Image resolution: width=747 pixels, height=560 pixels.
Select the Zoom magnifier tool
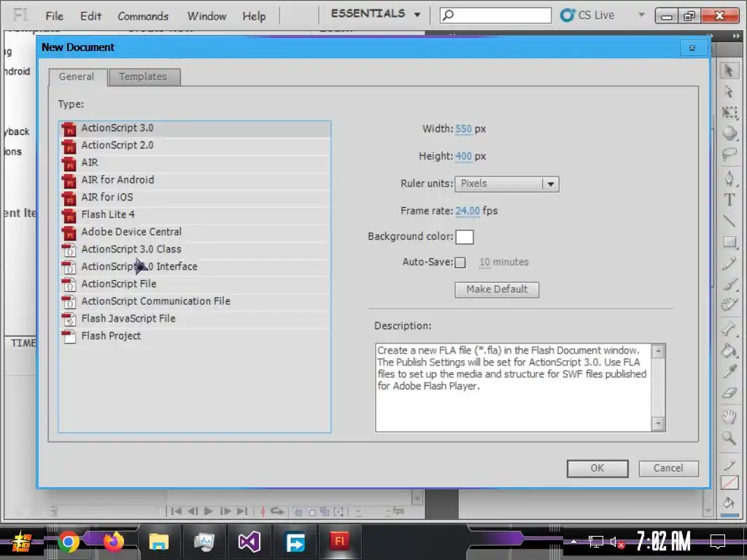[729, 438]
